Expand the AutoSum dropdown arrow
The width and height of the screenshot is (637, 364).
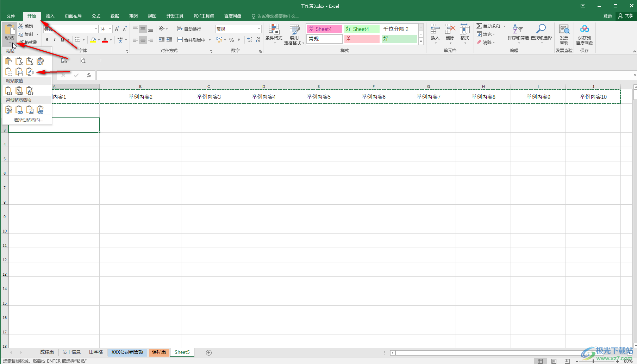tap(504, 26)
